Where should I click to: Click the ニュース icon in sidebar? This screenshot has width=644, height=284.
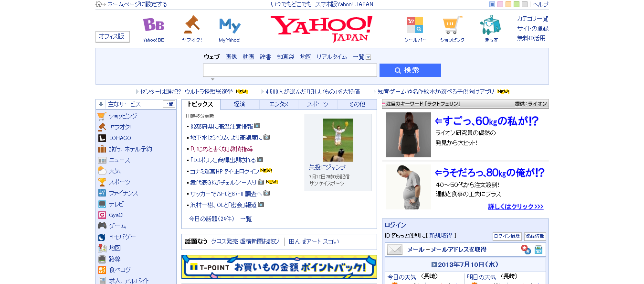point(102,160)
